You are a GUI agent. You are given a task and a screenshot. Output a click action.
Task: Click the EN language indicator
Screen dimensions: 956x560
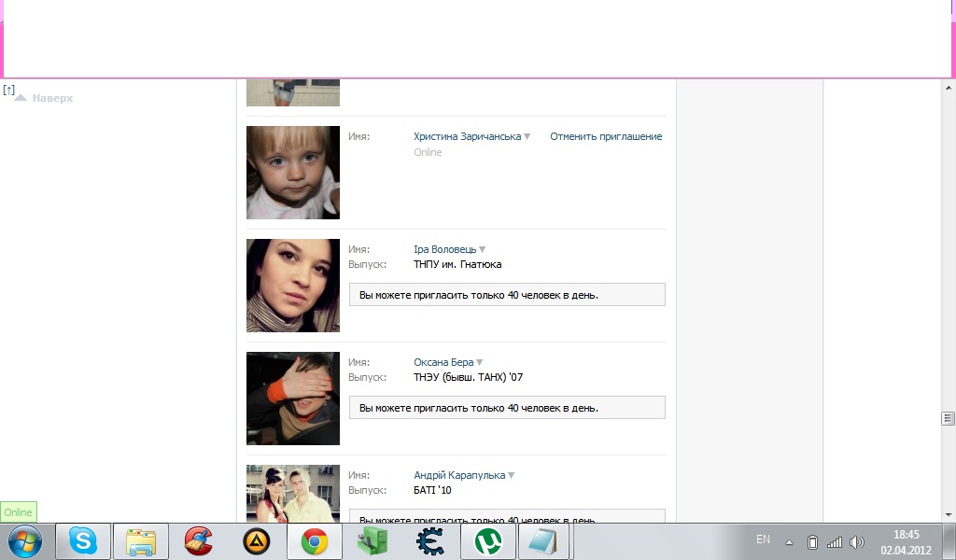[763, 539]
